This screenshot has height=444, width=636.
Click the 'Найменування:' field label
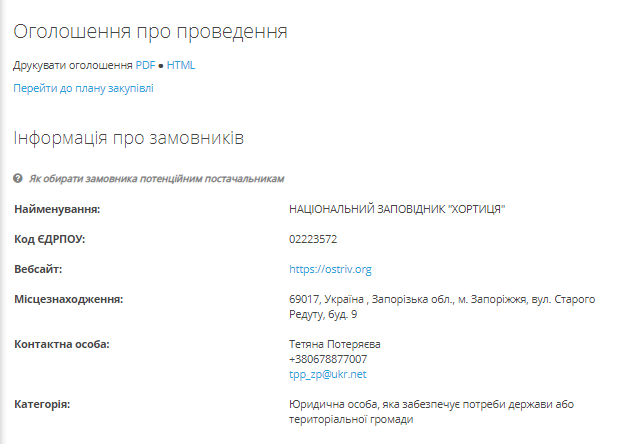(57, 209)
